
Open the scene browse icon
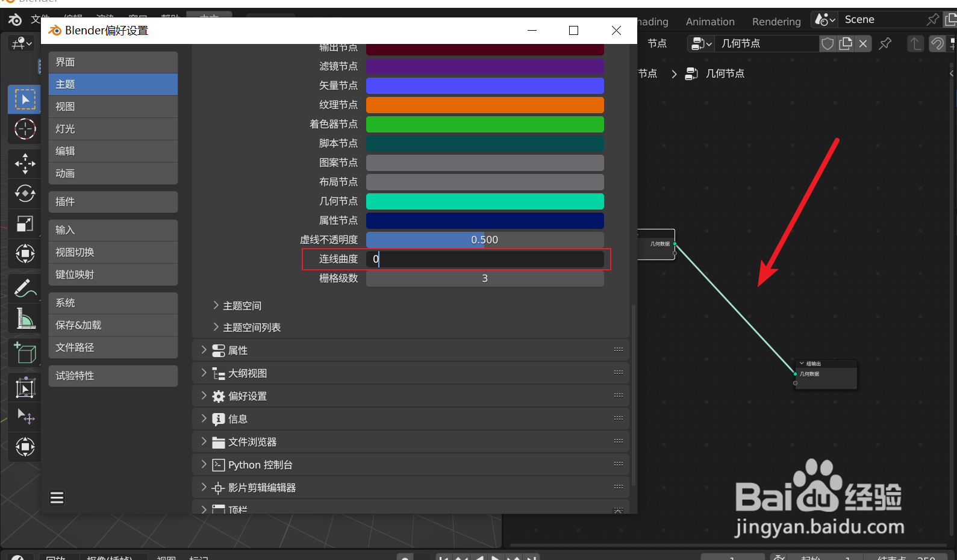pyautogui.click(x=825, y=20)
